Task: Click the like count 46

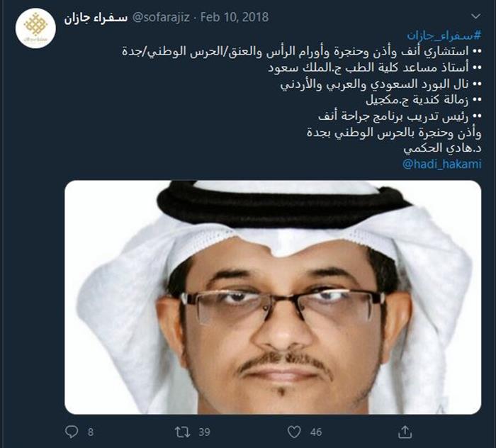Action: pyautogui.click(x=316, y=432)
